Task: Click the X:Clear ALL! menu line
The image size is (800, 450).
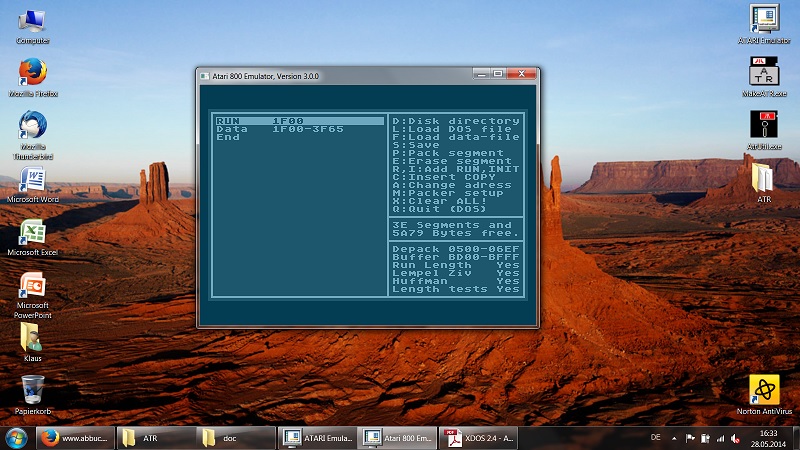Action: (440, 201)
